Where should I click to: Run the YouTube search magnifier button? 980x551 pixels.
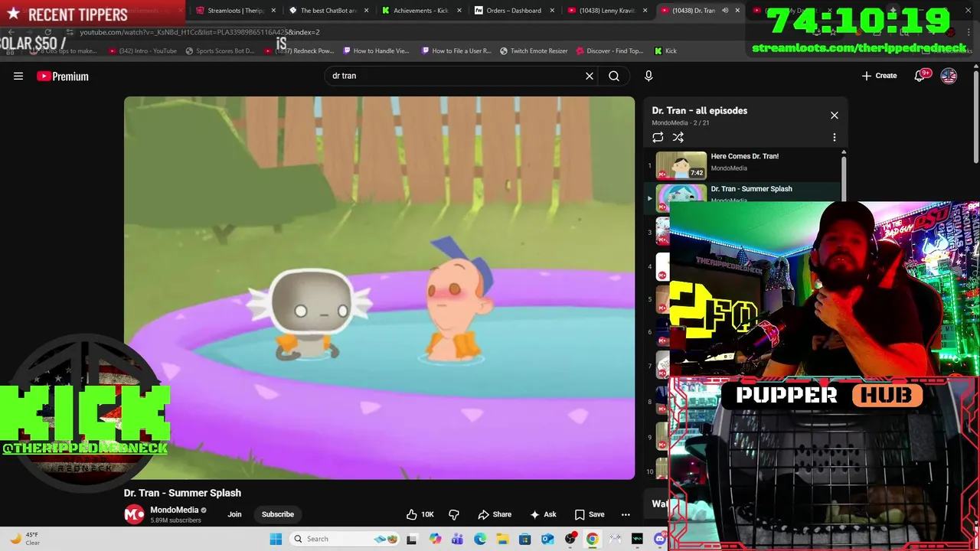(x=614, y=76)
